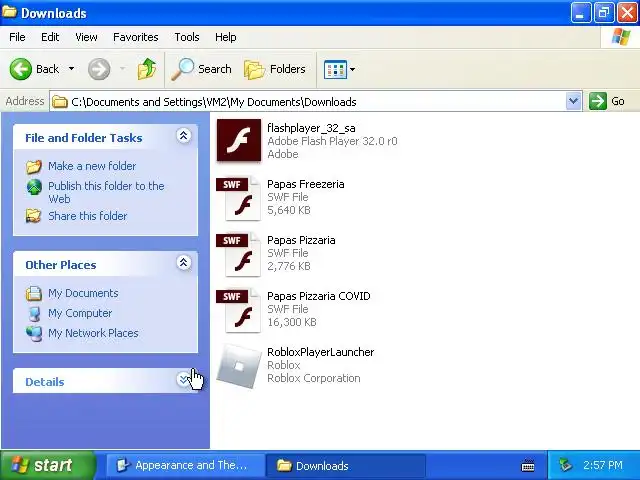Click the Details heading text
The image size is (640, 480).
point(45,382)
